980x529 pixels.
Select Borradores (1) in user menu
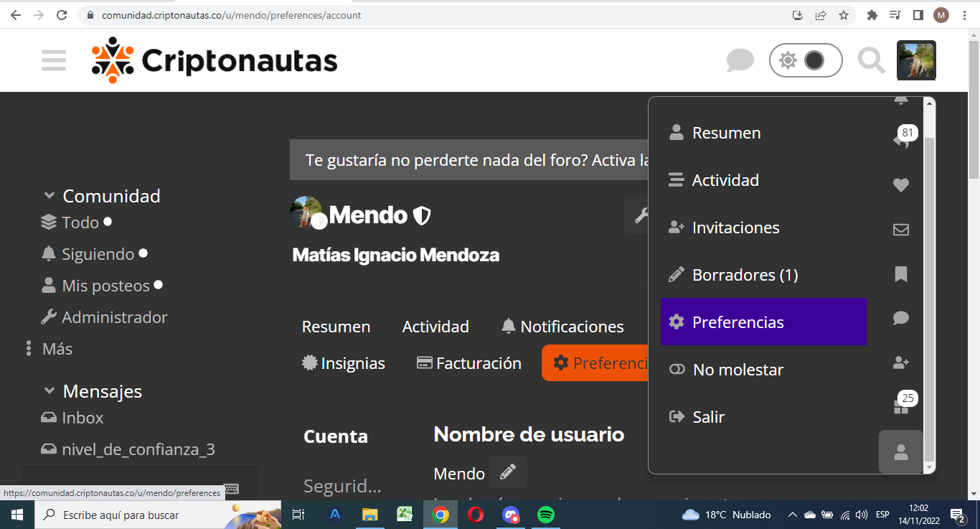(744, 275)
